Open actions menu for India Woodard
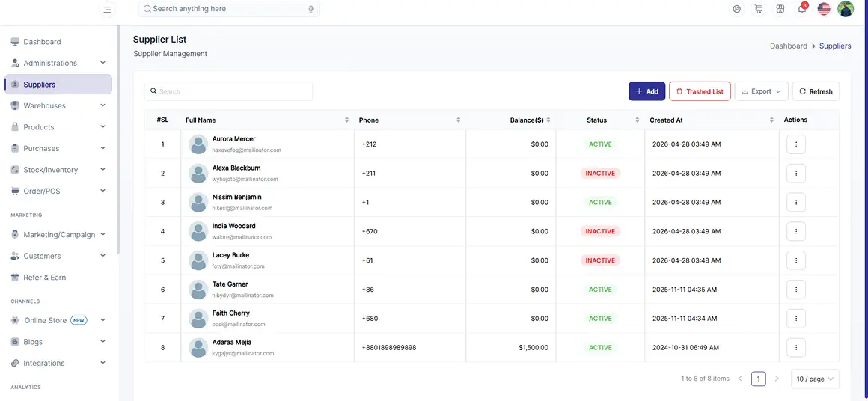The height and width of the screenshot is (401, 868). [796, 231]
